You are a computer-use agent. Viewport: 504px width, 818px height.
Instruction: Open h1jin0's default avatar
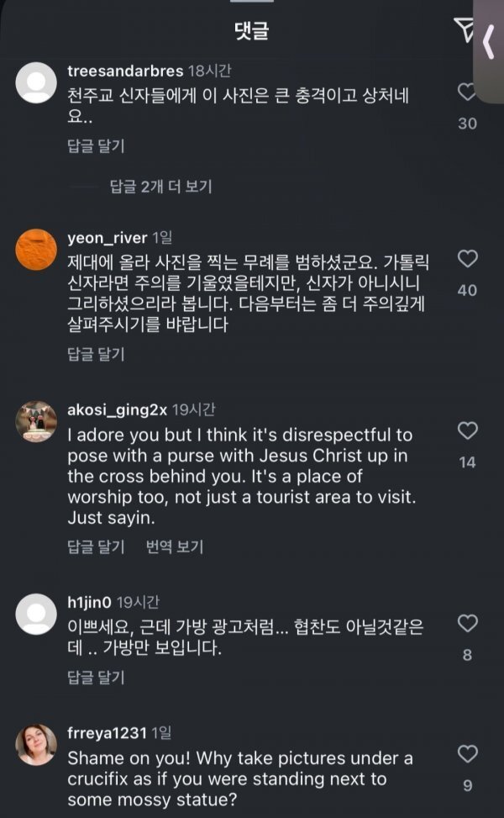click(x=36, y=614)
